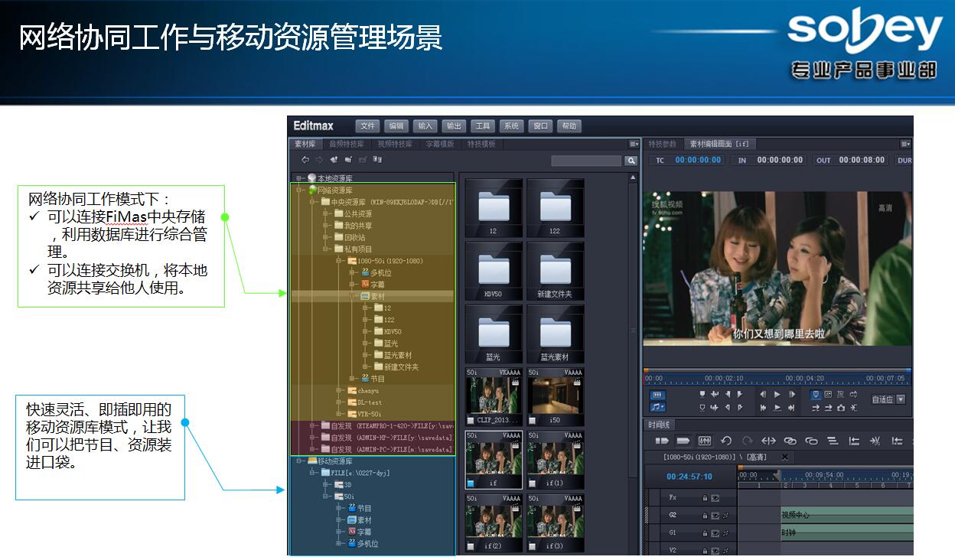
Task: Expand the 本地资源库 node
Action: click(300, 178)
